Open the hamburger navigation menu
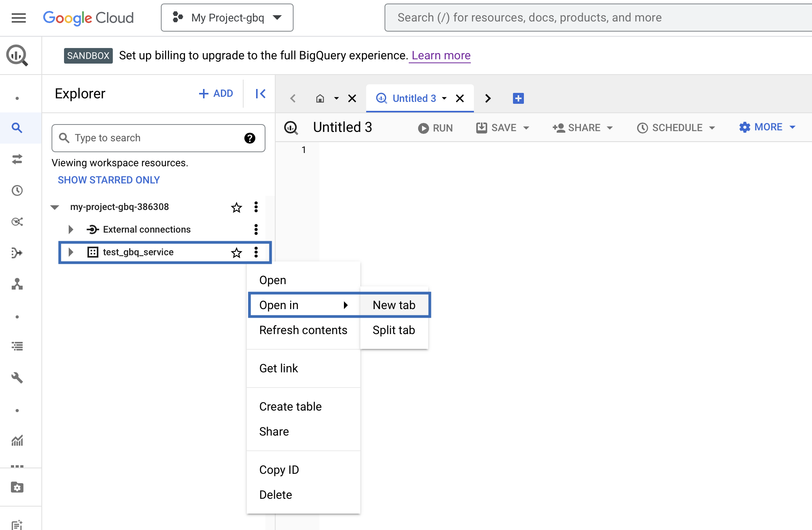812x530 pixels. 18,18
